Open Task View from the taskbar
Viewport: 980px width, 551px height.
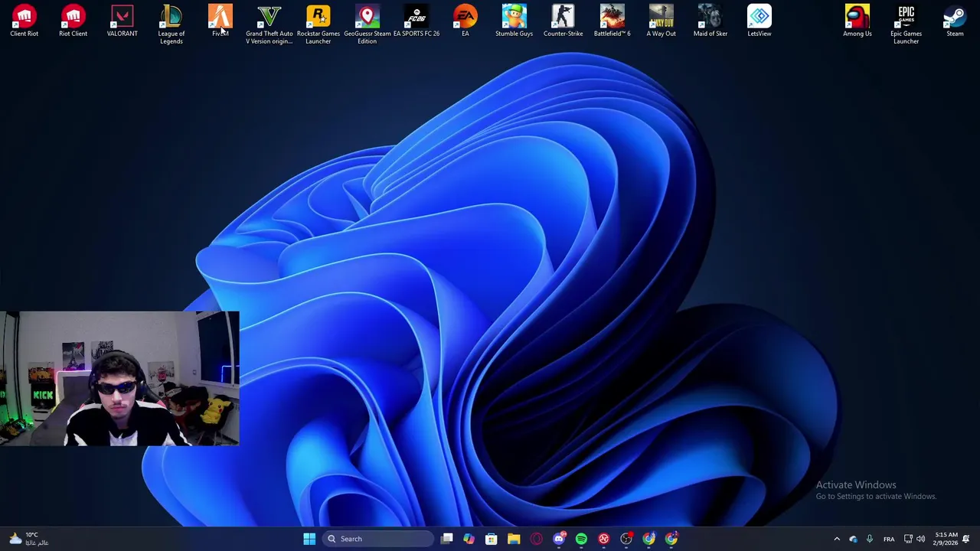447,539
